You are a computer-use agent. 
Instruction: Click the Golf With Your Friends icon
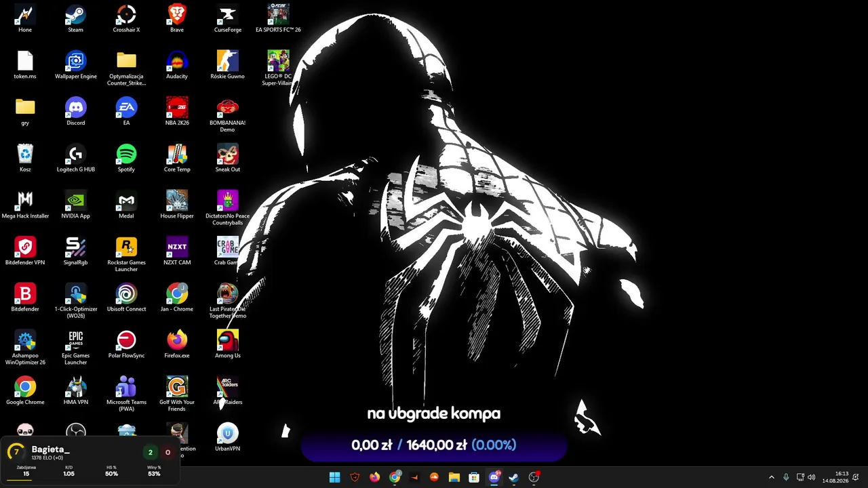(177, 395)
